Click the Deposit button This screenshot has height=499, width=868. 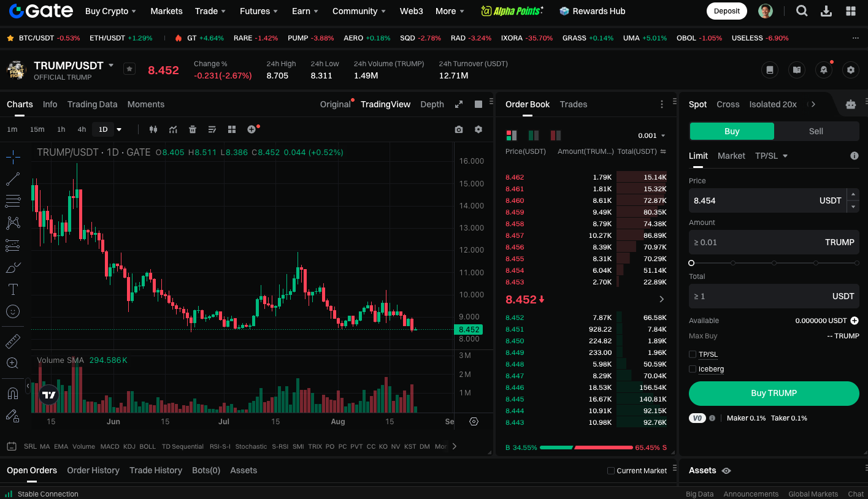(727, 11)
